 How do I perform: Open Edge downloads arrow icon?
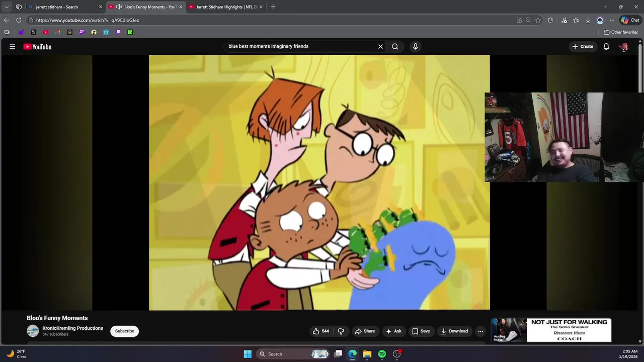588,20
